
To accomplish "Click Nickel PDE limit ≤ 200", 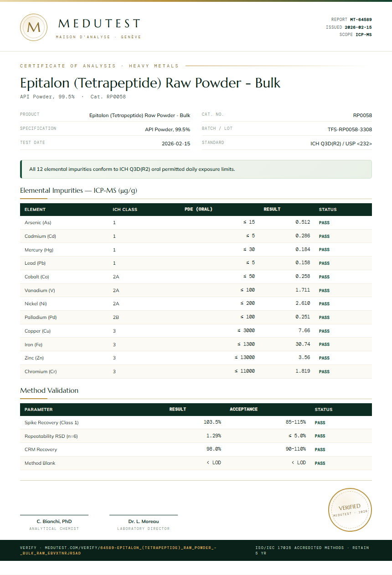I will (248, 303).
